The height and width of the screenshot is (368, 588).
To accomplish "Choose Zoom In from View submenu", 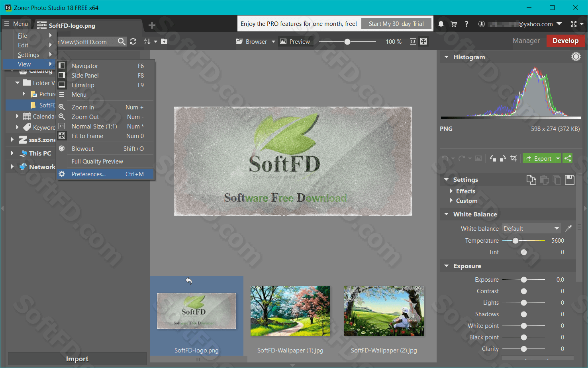I will tap(106, 107).
